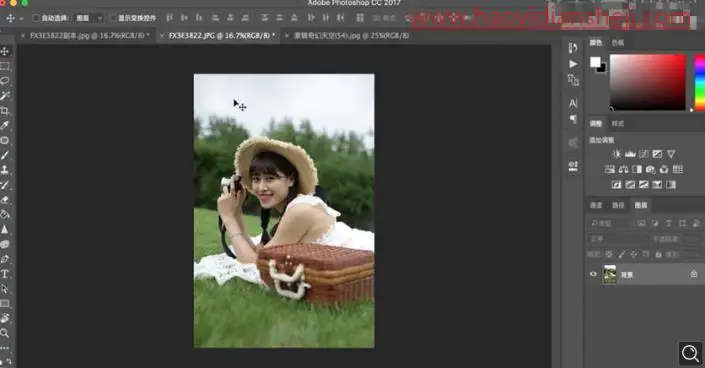
Task: Select the Move tool in the toolbox
Action: pos(5,51)
